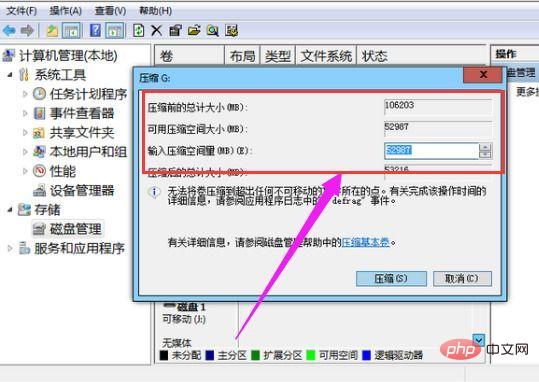
Task: Click the Delete X toolbar icon
Action: [157, 31]
